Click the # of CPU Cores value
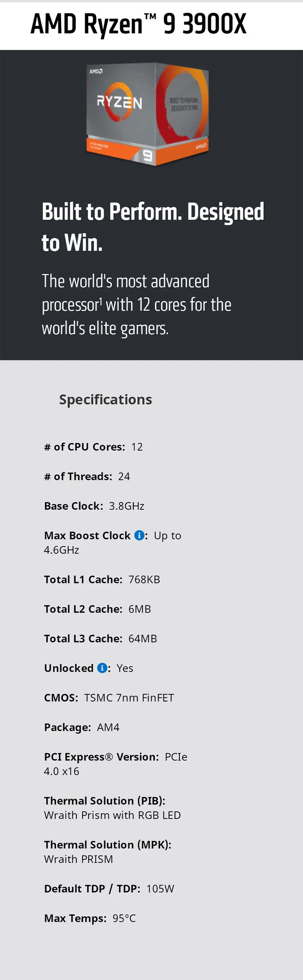 [137, 447]
